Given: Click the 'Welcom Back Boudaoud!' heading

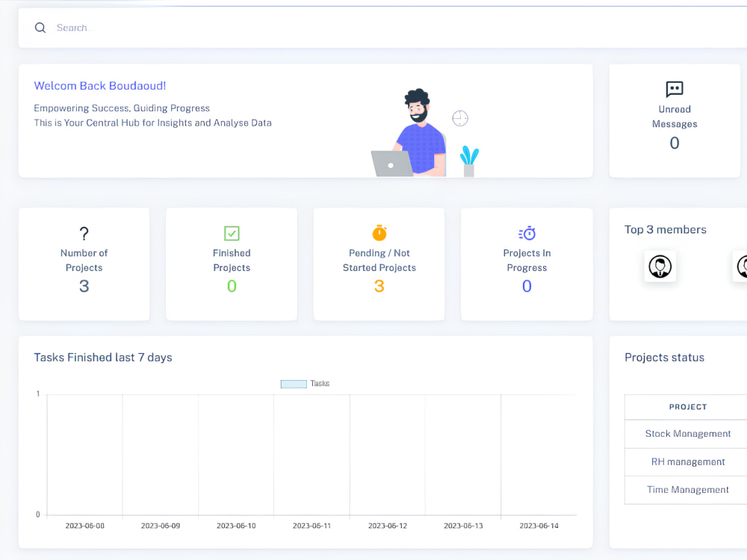Looking at the screenshot, I should [x=100, y=86].
